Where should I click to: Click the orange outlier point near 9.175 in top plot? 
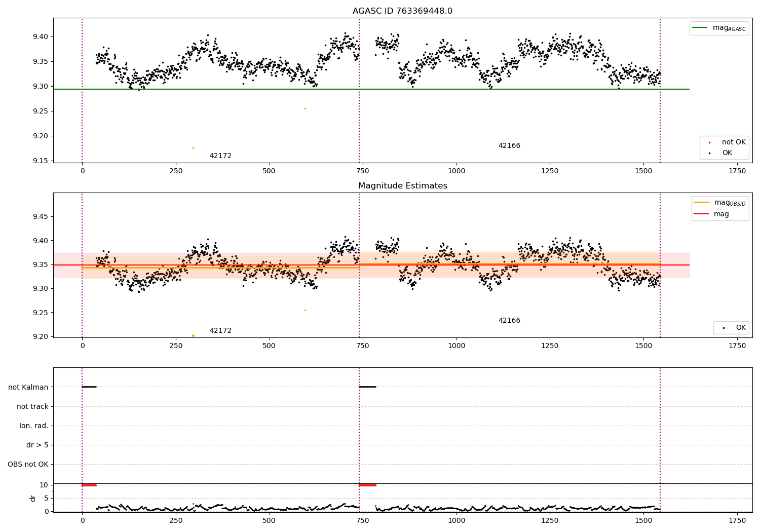click(193, 148)
